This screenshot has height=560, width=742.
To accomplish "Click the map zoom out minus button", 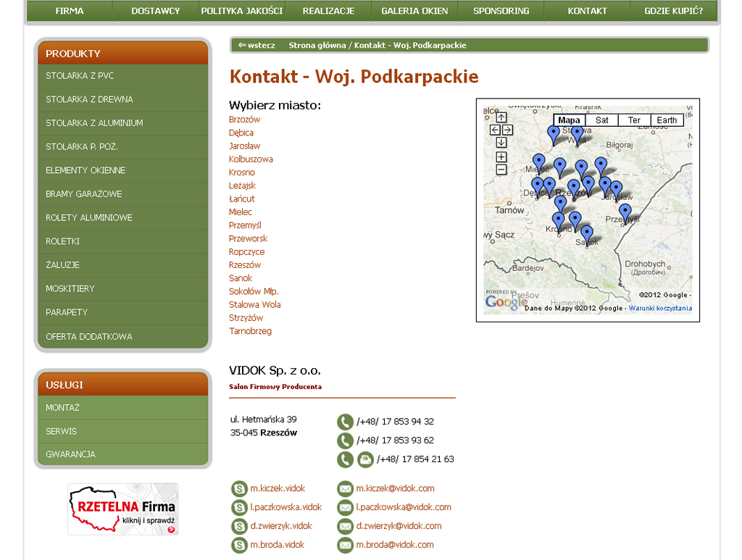I will tap(501, 170).
